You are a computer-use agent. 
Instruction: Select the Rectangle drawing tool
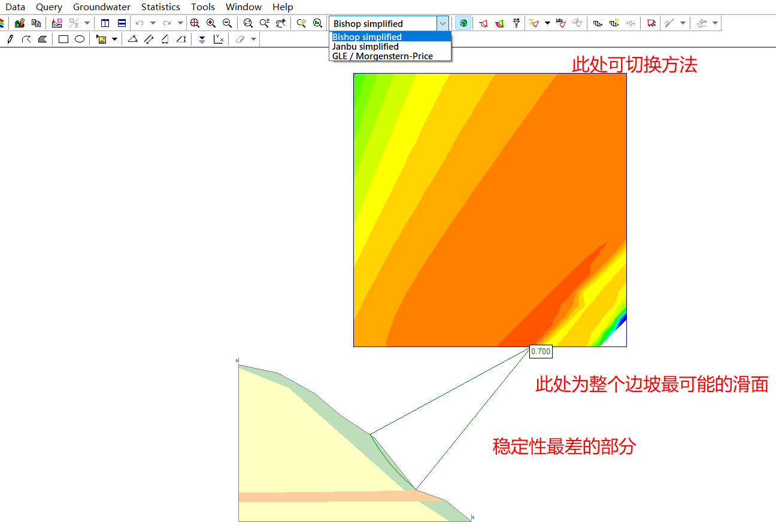pos(62,38)
